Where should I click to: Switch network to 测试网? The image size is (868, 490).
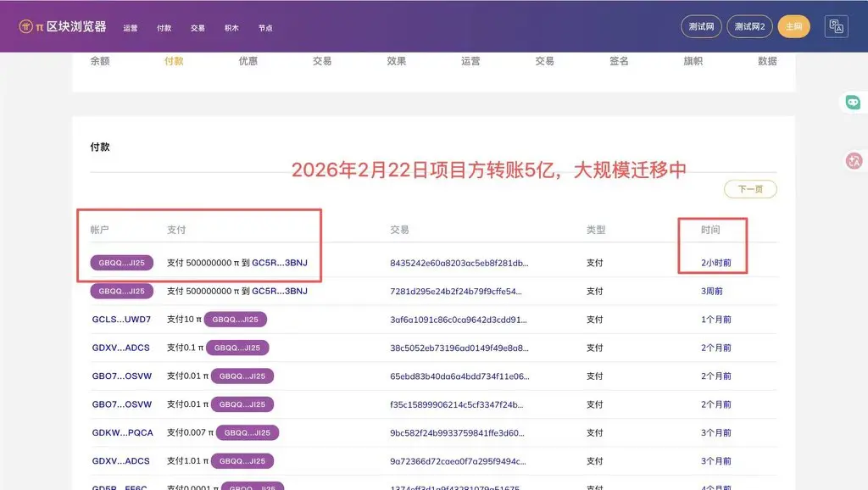pos(701,26)
